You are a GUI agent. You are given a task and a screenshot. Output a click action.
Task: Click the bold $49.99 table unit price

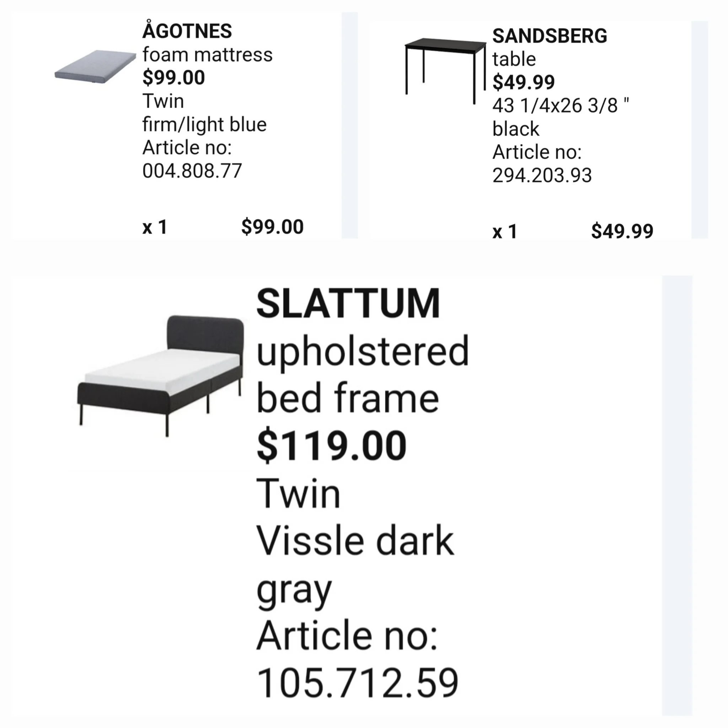pos(523,82)
